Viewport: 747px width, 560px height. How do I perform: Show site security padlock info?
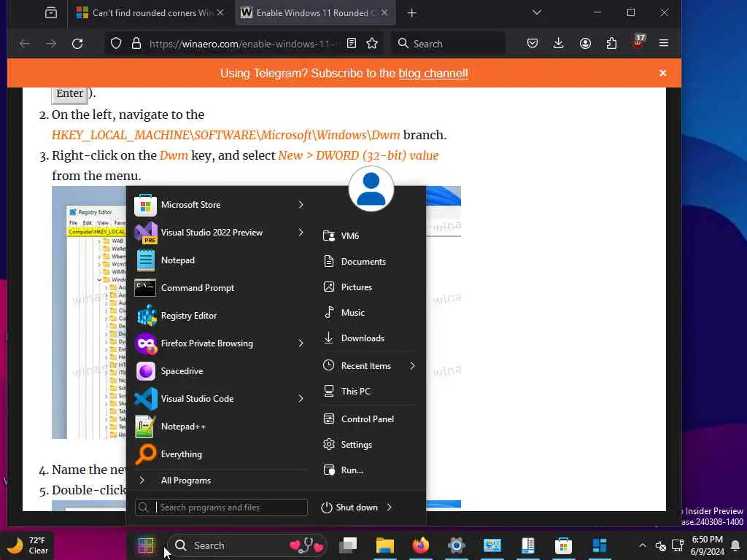[x=136, y=43]
